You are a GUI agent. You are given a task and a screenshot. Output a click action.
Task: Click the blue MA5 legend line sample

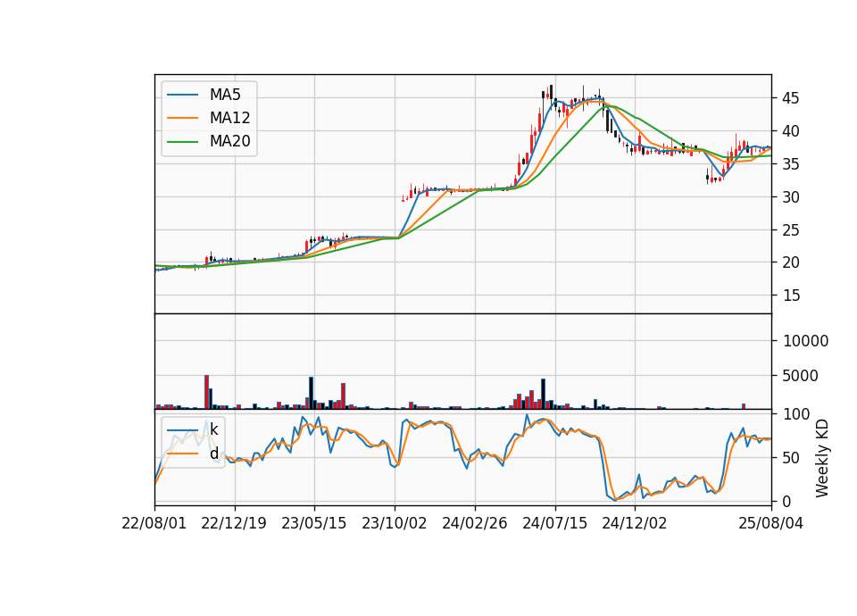pos(182,95)
